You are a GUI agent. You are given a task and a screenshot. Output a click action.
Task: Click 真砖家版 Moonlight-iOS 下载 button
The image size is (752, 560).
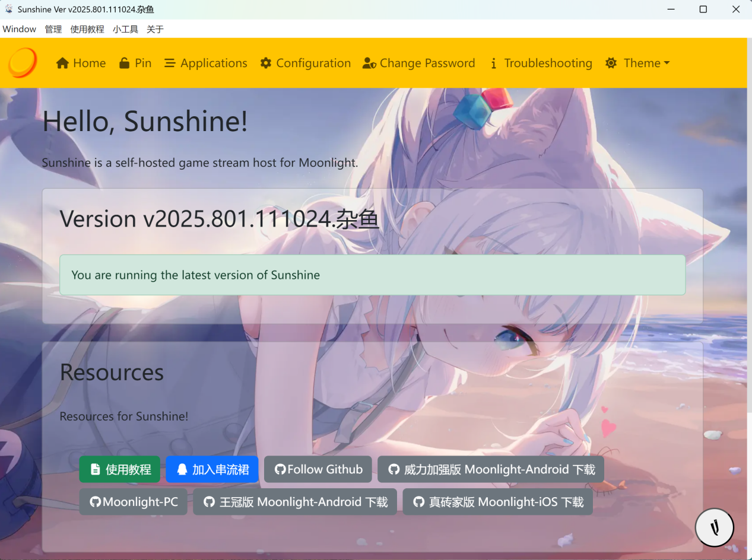point(498,502)
